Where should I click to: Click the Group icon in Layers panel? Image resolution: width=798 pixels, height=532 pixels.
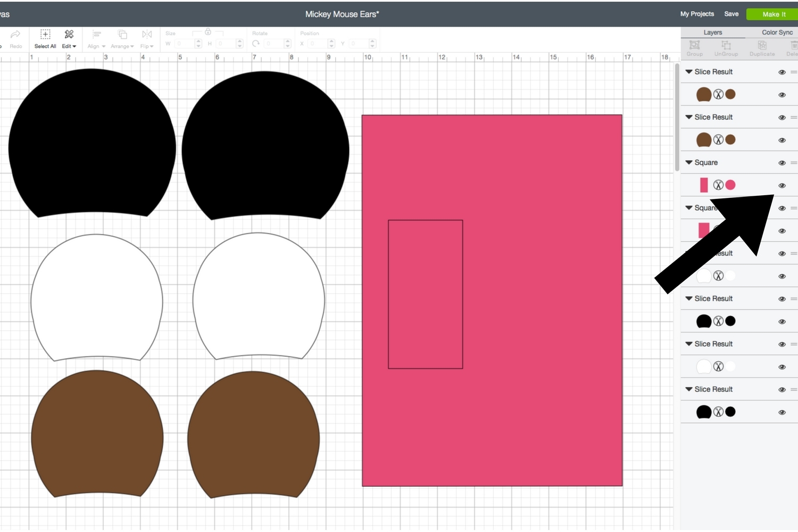694,46
